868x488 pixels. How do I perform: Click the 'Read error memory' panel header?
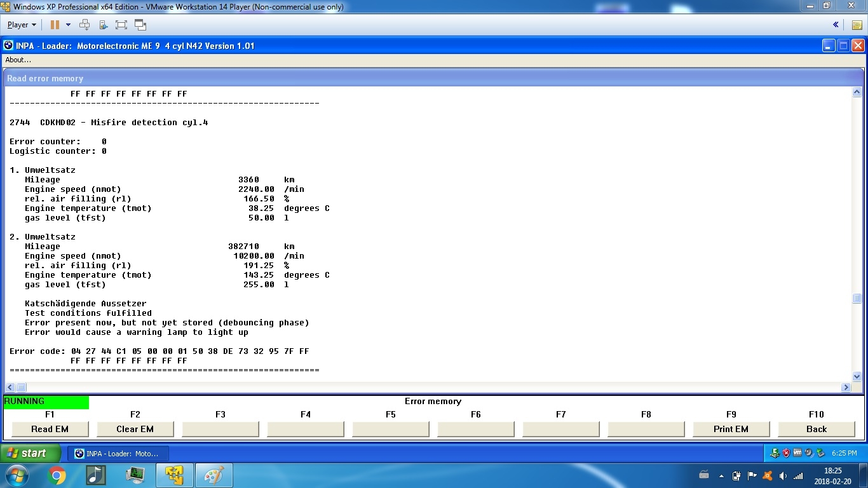click(x=434, y=78)
